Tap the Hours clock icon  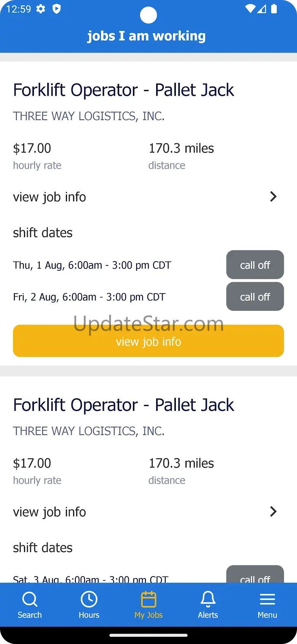[x=89, y=599]
